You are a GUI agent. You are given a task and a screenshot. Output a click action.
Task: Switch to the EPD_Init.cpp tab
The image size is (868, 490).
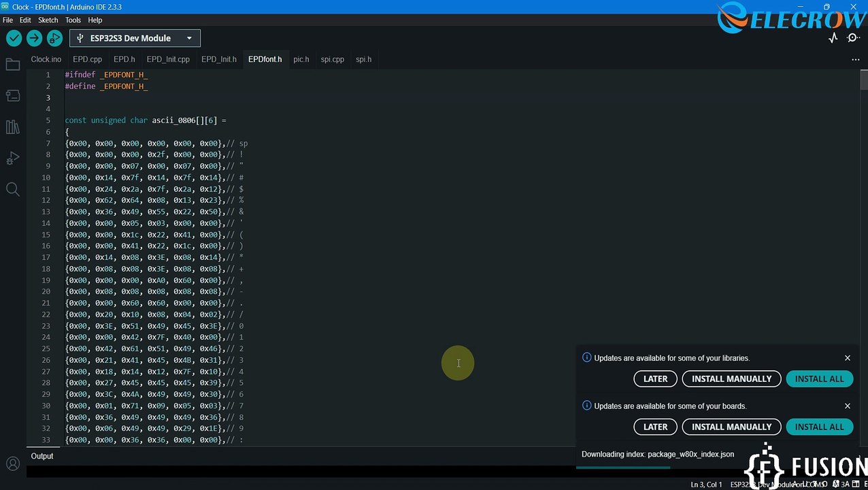tap(168, 59)
